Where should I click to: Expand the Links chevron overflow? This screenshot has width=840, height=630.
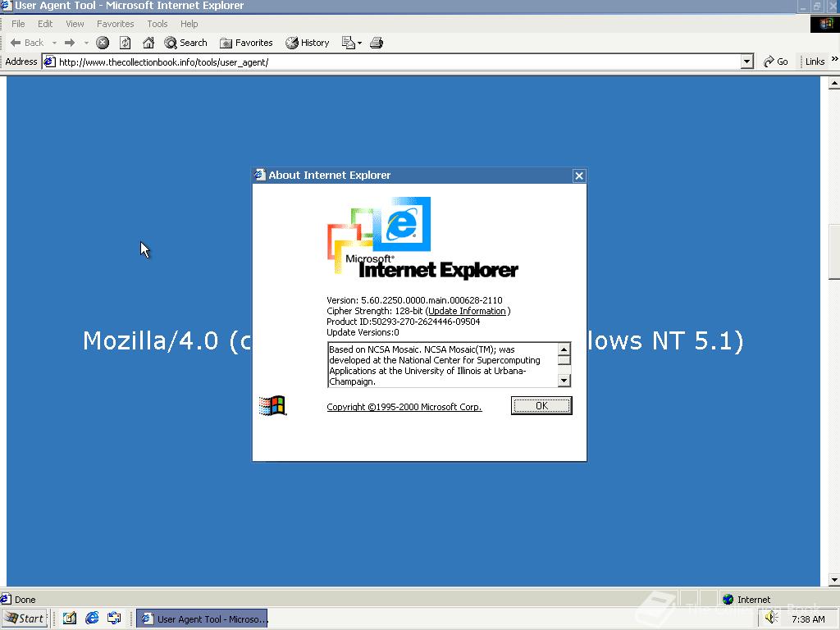point(834,58)
